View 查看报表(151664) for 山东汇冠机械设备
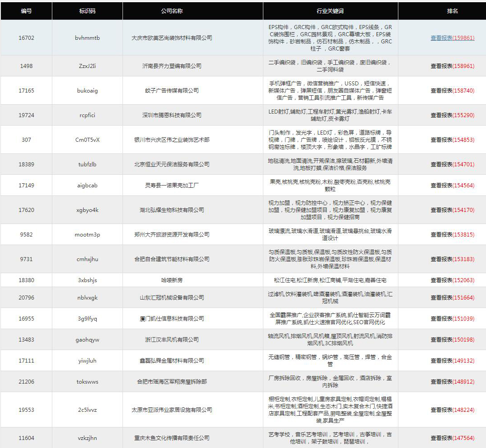 tap(452, 297)
